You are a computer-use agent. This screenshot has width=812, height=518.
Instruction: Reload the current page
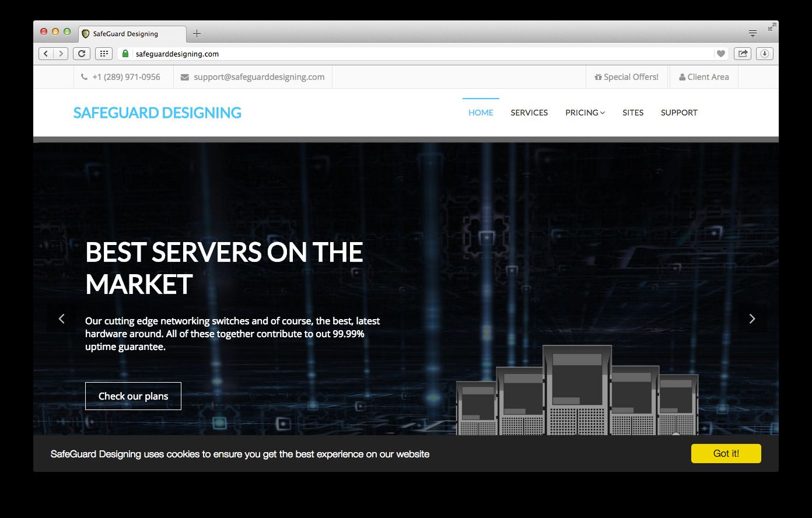pos(81,53)
